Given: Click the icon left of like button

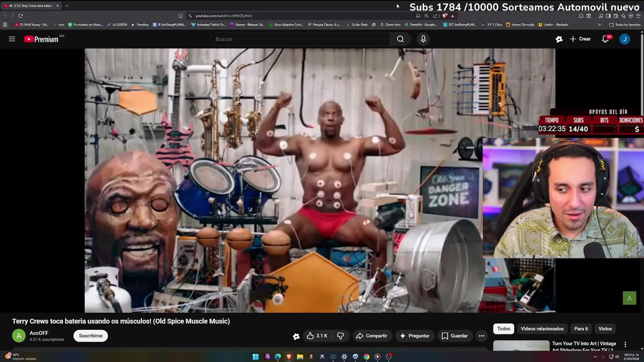Looking at the screenshot, I should pyautogui.click(x=296, y=336).
